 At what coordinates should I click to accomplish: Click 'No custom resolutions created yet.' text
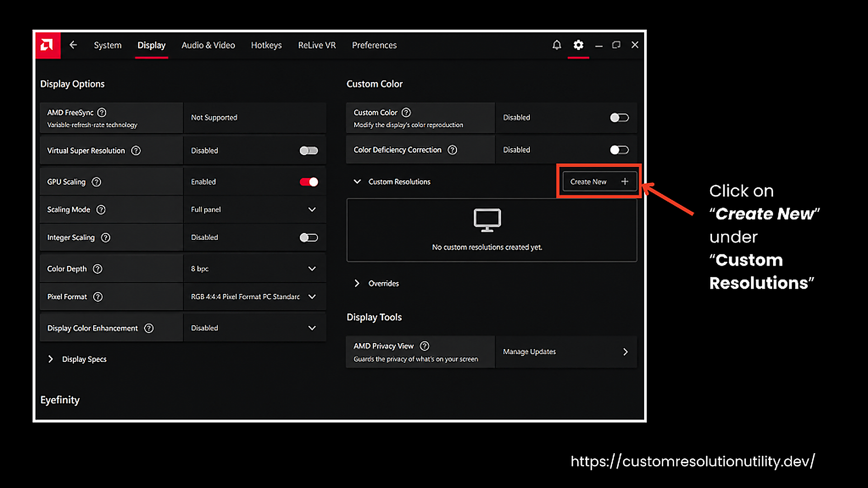487,248
